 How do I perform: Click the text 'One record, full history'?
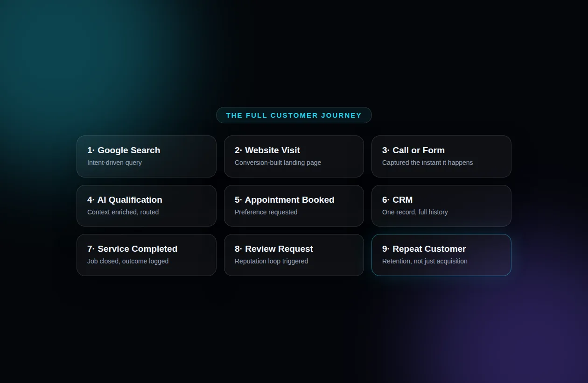point(415,212)
